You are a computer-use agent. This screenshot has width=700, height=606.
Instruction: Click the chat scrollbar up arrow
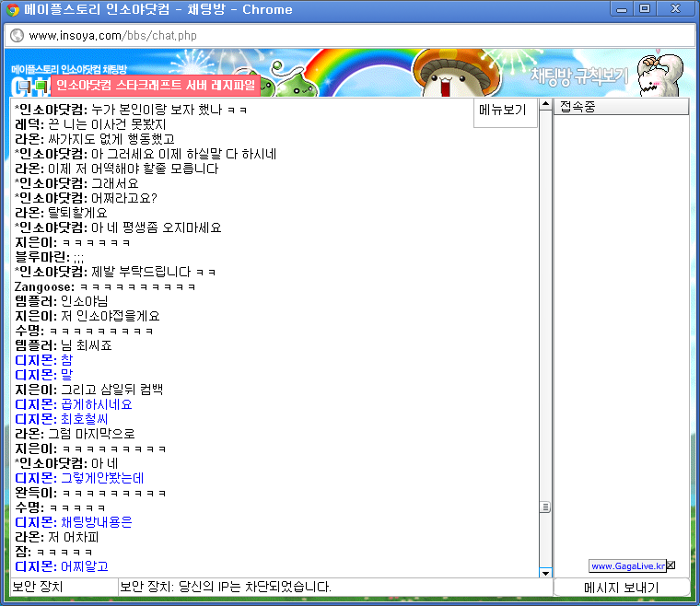tap(545, 104)
